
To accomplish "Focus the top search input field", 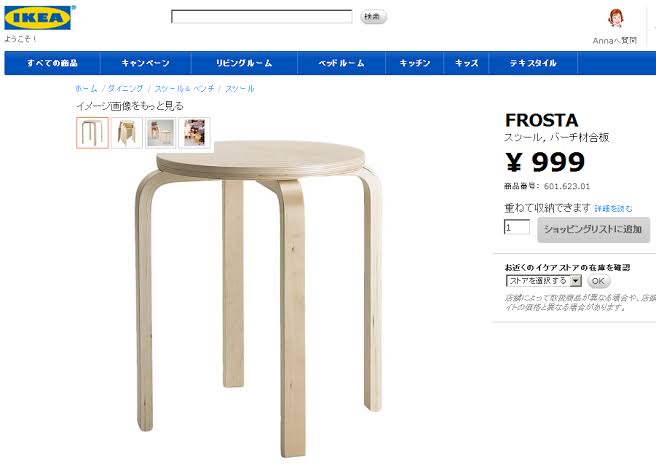I will click(x=261, y=17).
